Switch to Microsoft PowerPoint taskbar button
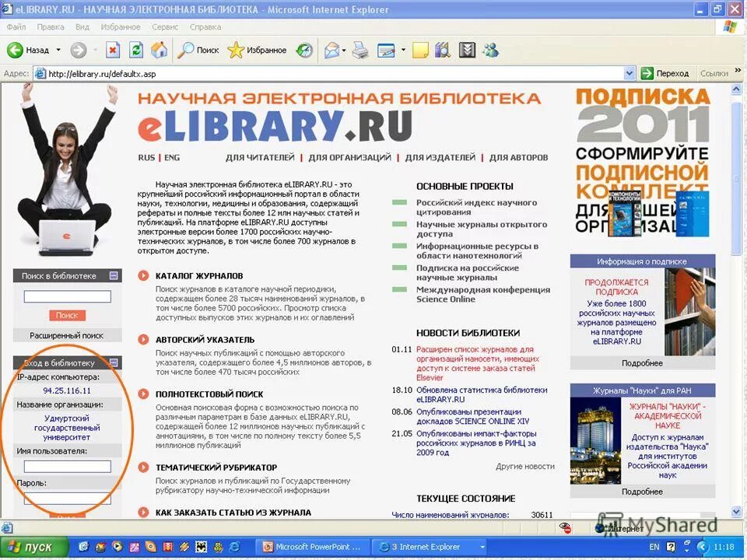 pos(313,547)
